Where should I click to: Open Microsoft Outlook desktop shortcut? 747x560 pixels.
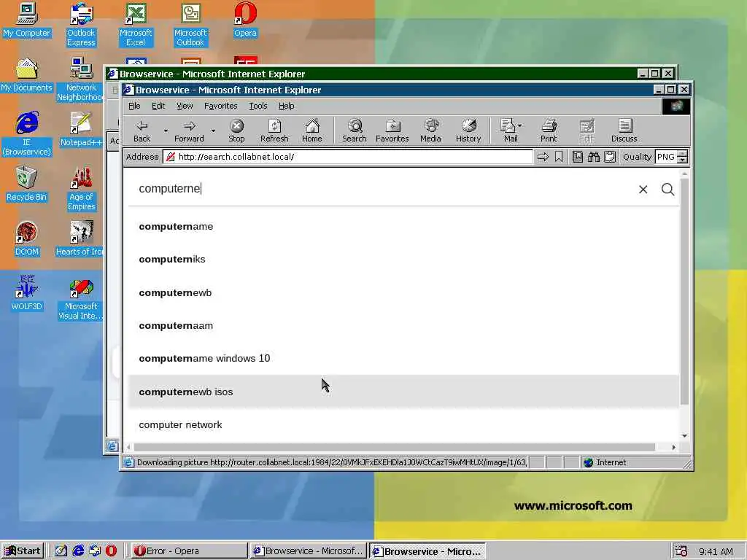tap(190, 25)
